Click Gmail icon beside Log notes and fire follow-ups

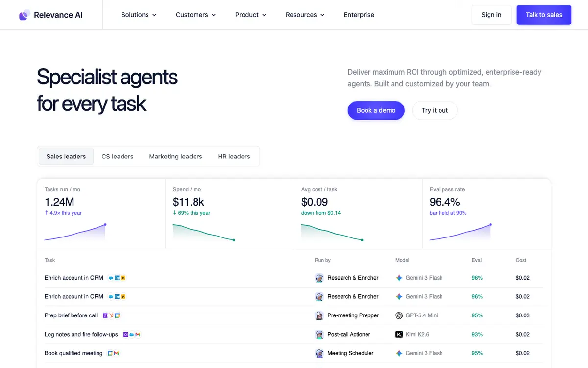(138, 335)
